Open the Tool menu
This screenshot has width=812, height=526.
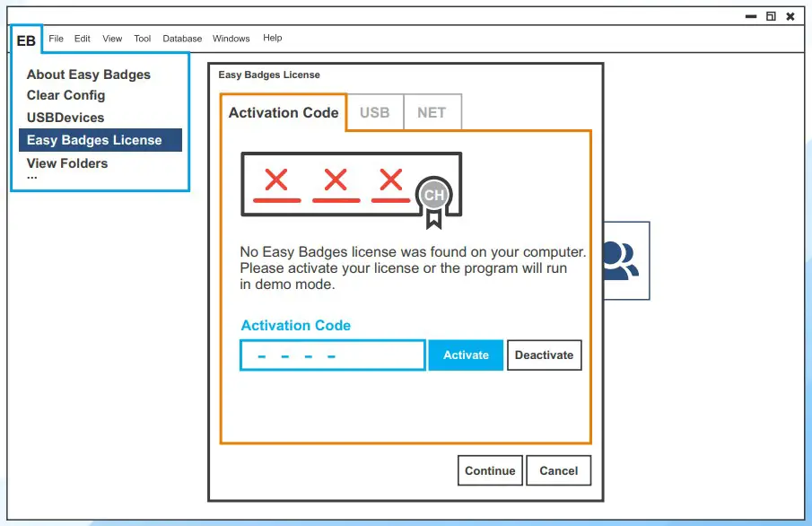point(142,39)
